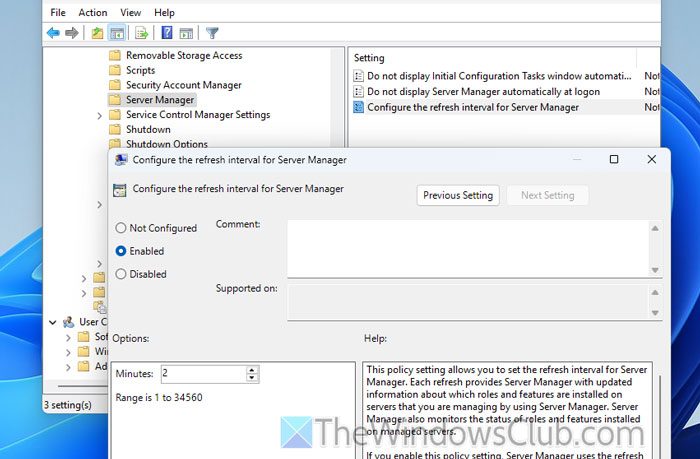Select Shutdown in the tree
This screenshot has width=700, height=459.
[148, 129]
